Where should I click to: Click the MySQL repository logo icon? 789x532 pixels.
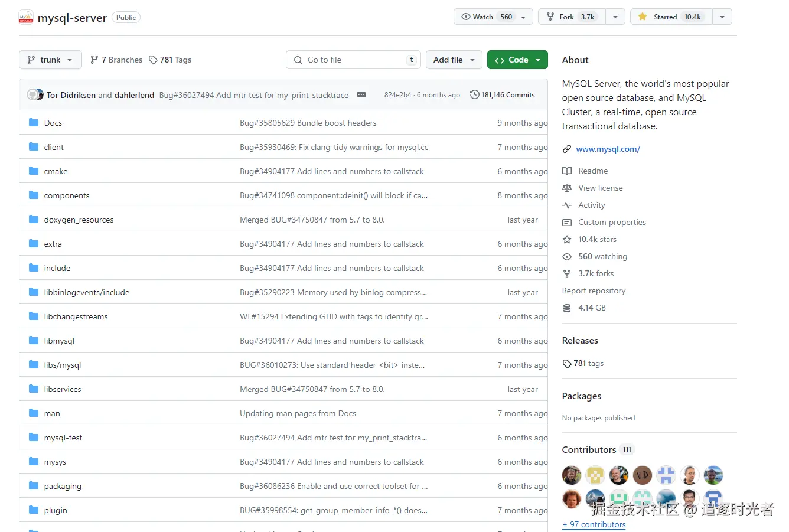point(26,17)
